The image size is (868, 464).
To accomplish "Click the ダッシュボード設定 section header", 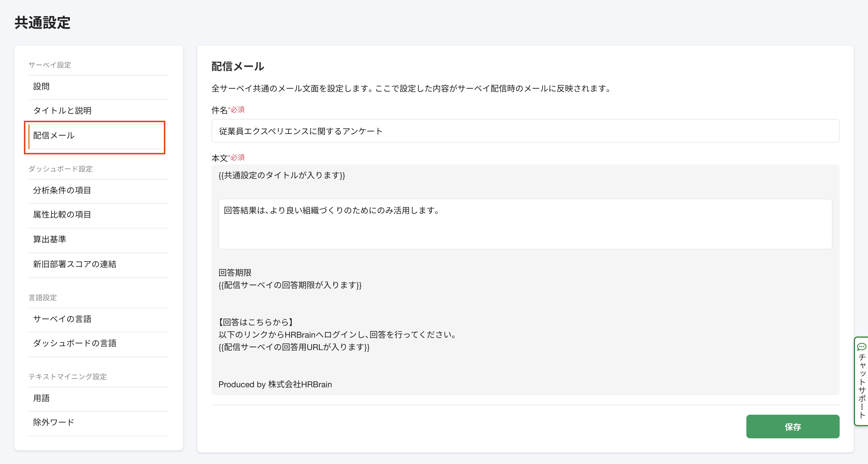I will tap(62, 169).
